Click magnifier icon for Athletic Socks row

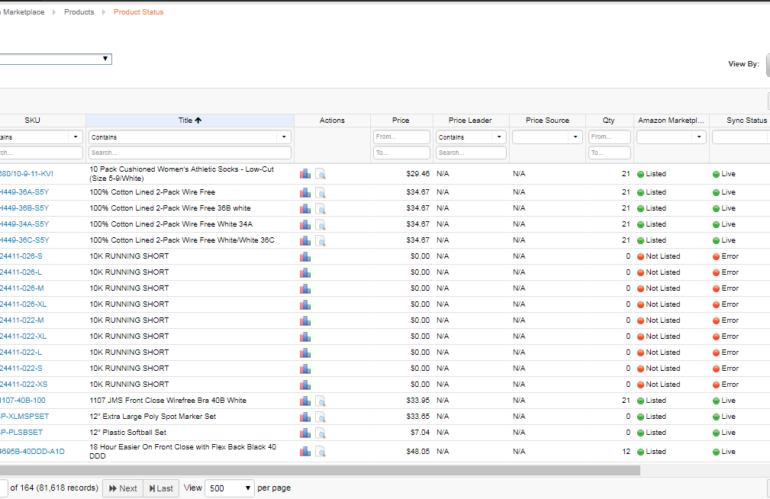pos(321,174)
